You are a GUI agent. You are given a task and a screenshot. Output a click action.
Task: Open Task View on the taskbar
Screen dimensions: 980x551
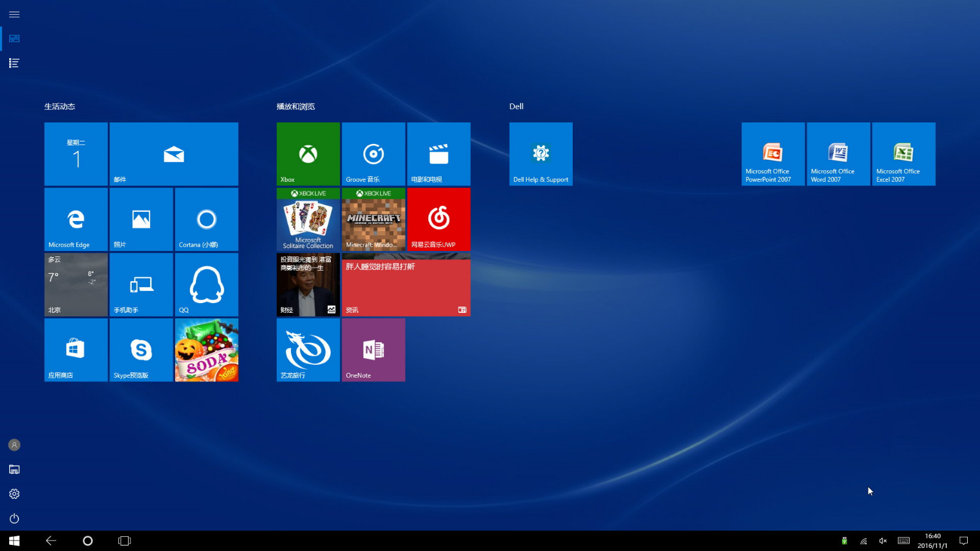(x=124, y=541)
